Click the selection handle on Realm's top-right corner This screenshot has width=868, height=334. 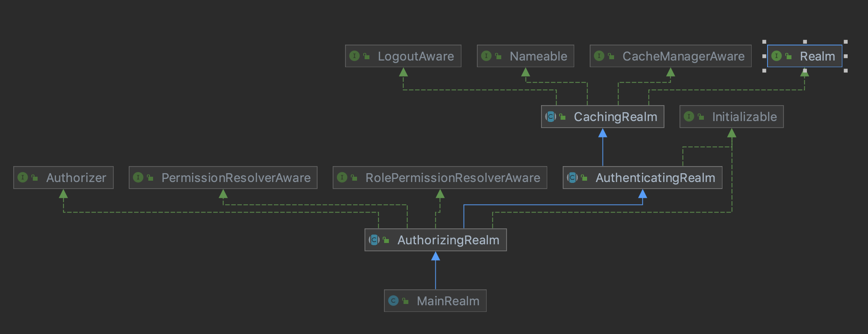click(x=845, y=42)
